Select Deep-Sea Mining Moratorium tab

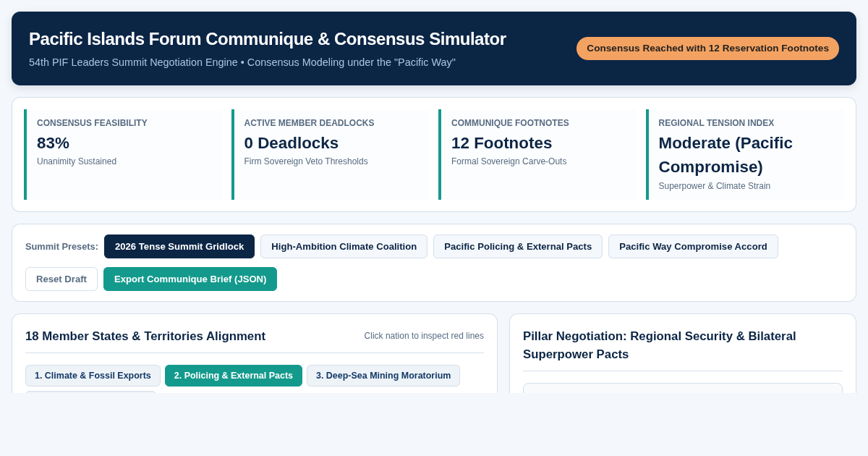[x=383, y=376]
